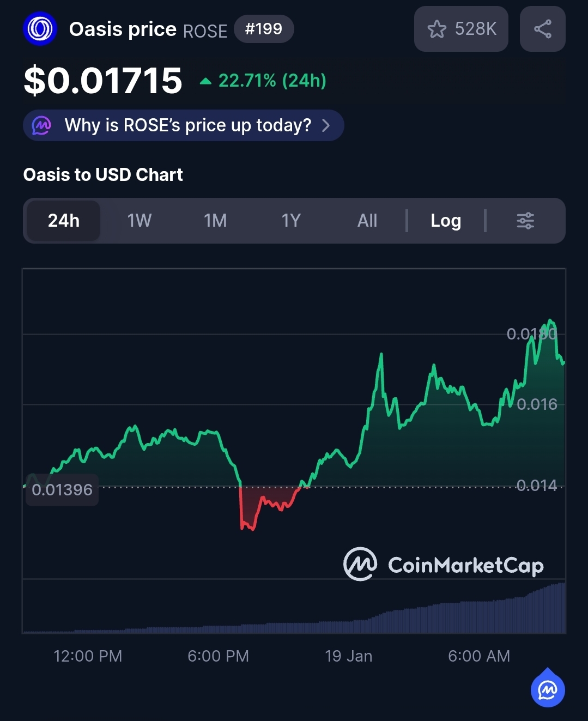The width and height of the screenshot is (588, 721).
Task: Switch chart to 1W range
Action: (140, 221)
